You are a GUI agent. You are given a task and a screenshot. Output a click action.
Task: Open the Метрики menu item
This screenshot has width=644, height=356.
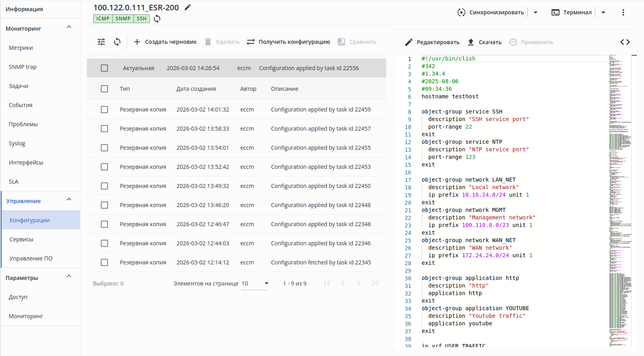point(21,48)
